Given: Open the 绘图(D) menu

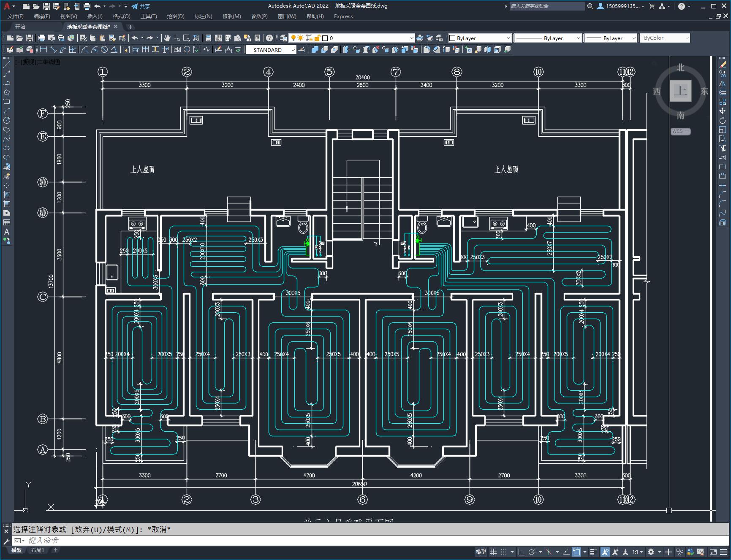Looking at the screenshot, I should [176, 16].
